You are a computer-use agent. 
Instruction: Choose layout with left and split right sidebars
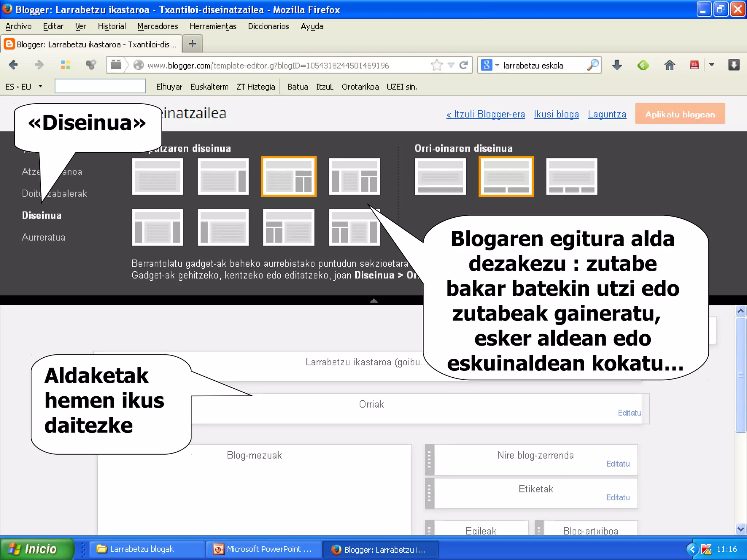pos(355,176)
